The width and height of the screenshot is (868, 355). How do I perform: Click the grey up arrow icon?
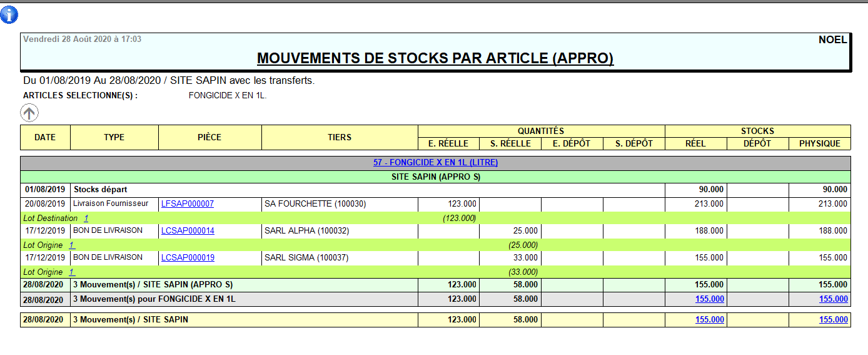point(29,113)
